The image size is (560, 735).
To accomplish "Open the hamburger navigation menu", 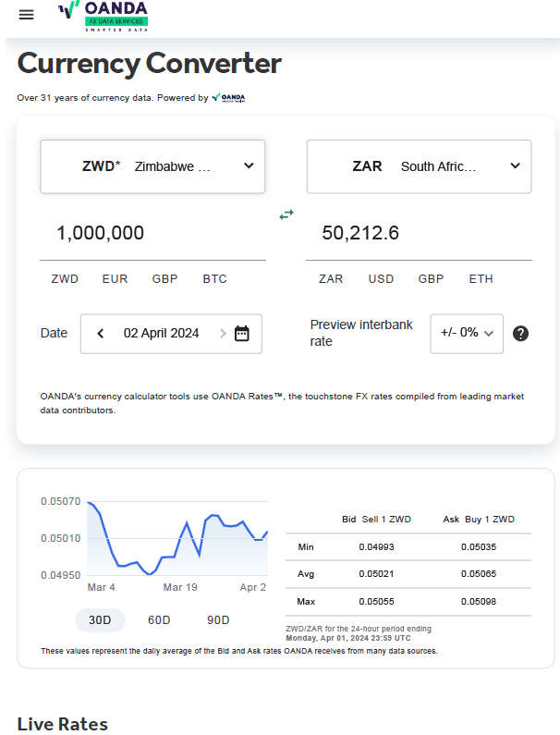I will coord(26,15).
